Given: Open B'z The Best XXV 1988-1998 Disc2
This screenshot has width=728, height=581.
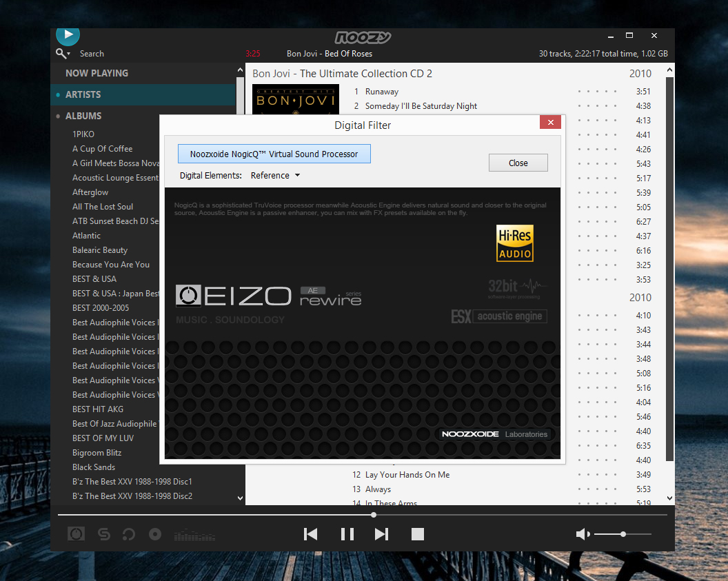Looking at the screenshot, I should [132, 496].
